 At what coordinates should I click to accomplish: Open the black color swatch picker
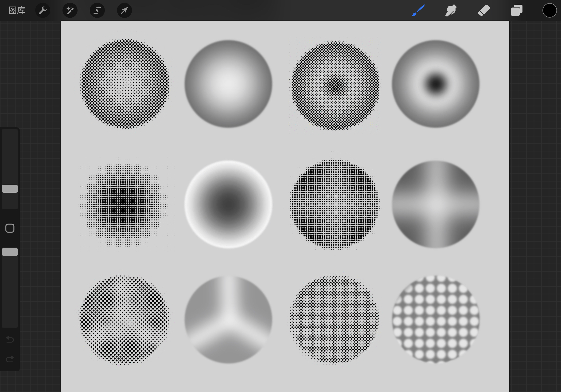(549, 10)
